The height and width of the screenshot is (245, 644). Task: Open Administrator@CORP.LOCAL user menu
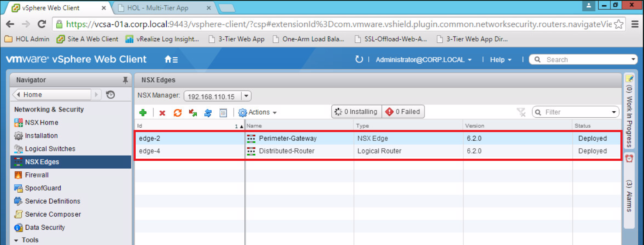[424, 60]
